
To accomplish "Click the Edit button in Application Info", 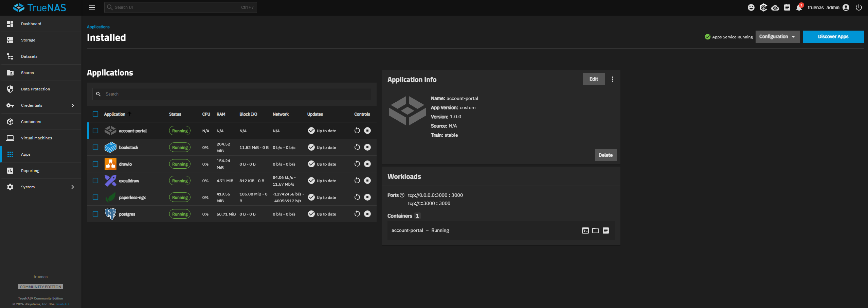I will [x=594, y=79].
